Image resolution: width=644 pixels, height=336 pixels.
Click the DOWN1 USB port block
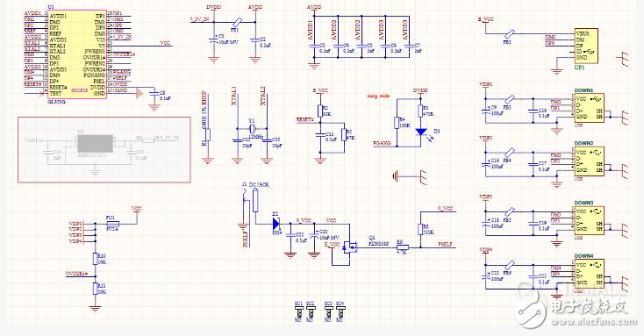pyautogui.click(x=589, y=108)
